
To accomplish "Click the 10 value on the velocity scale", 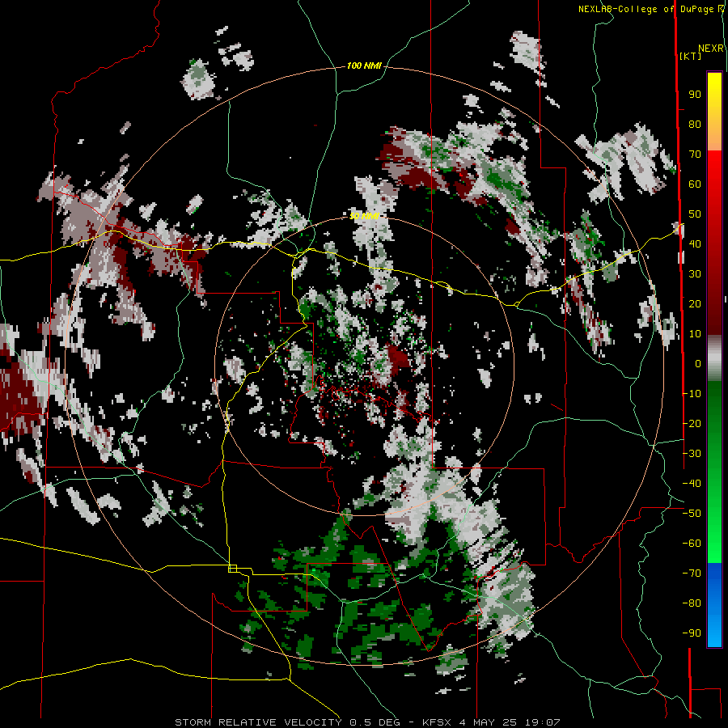I will [x=695, y=334].
